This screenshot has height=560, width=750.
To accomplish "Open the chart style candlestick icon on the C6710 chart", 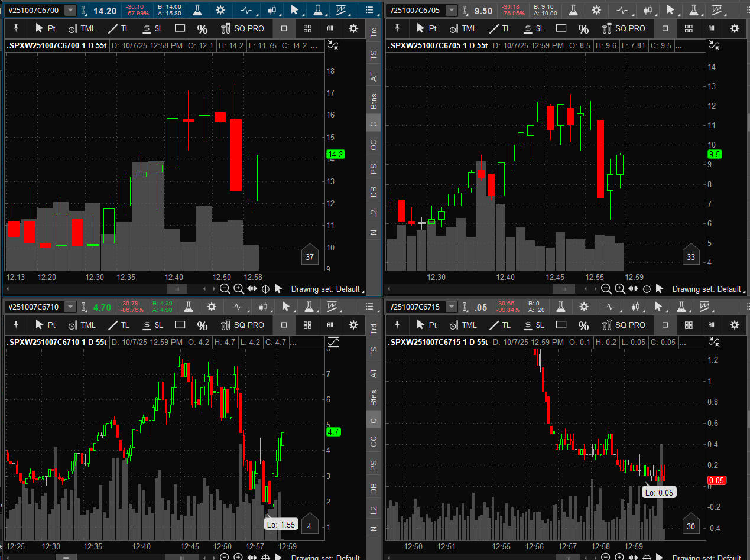I will coord(262,307).
